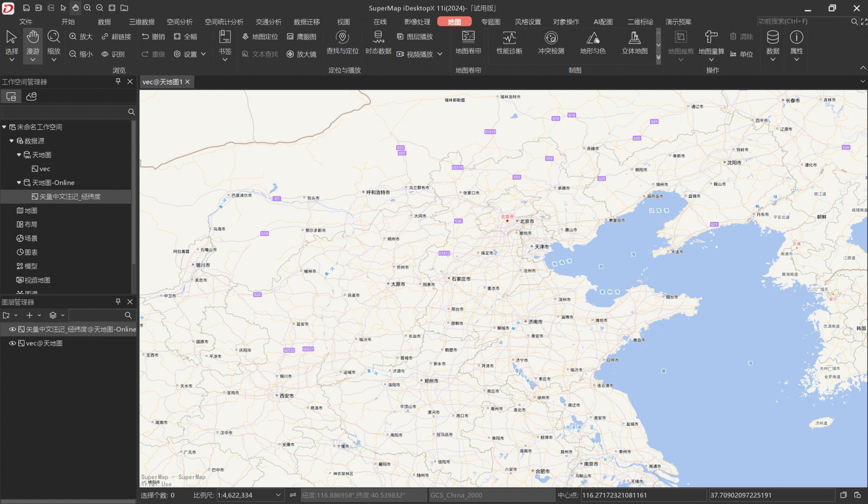Click the workspace tree vertical scrollbar
This screenshot has height=504, width=868.
pos(133,192)
